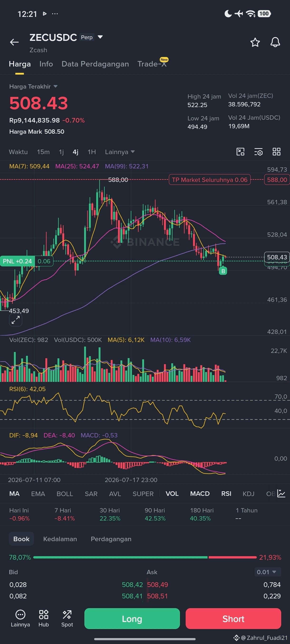Switch to Spot trading icon
This screenshot has width=290, height=644.
(x=67, y=618)
